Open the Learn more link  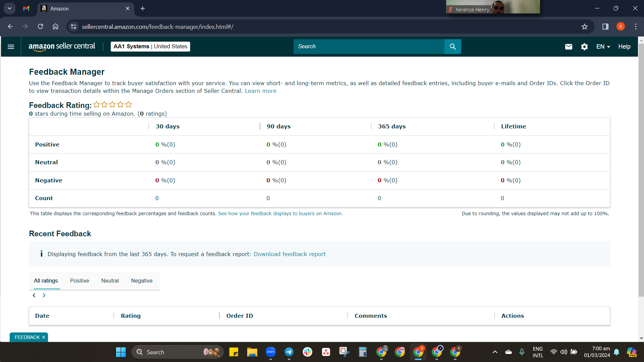tap(260, 91)
